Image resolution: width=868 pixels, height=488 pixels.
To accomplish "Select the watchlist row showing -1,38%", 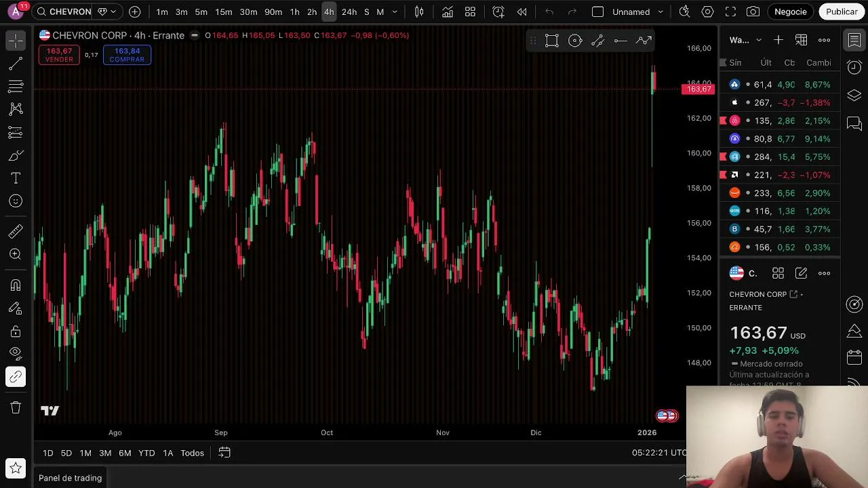I will [x=780, y=102].
